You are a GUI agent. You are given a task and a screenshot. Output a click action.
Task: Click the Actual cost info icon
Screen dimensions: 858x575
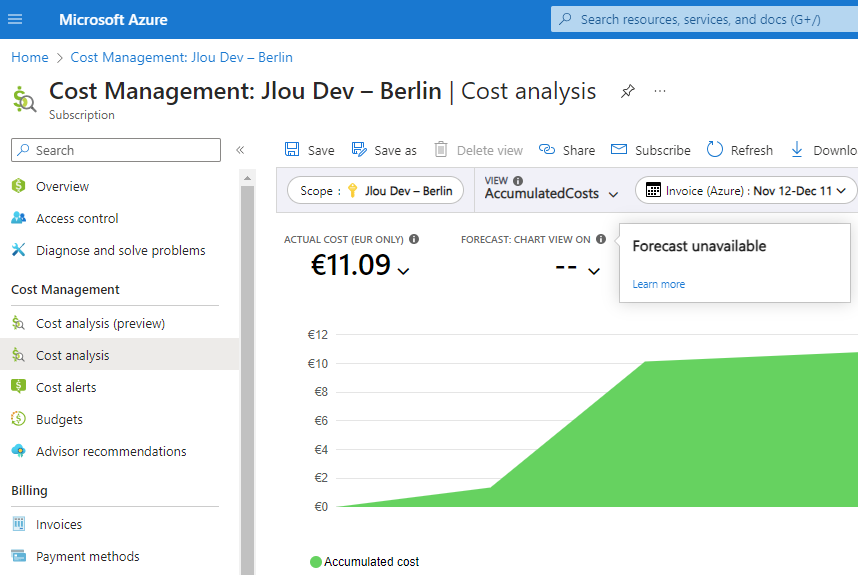pyautogui.click(x=414, y=239)
